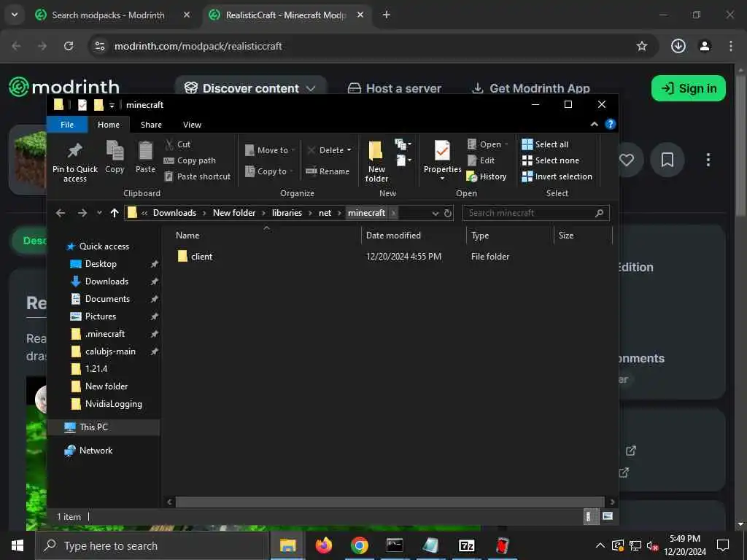Image resolution: width=747 pixels, height=560 pixels.
Task: Select This PC in navigation pane
Action: coord(93,427)
